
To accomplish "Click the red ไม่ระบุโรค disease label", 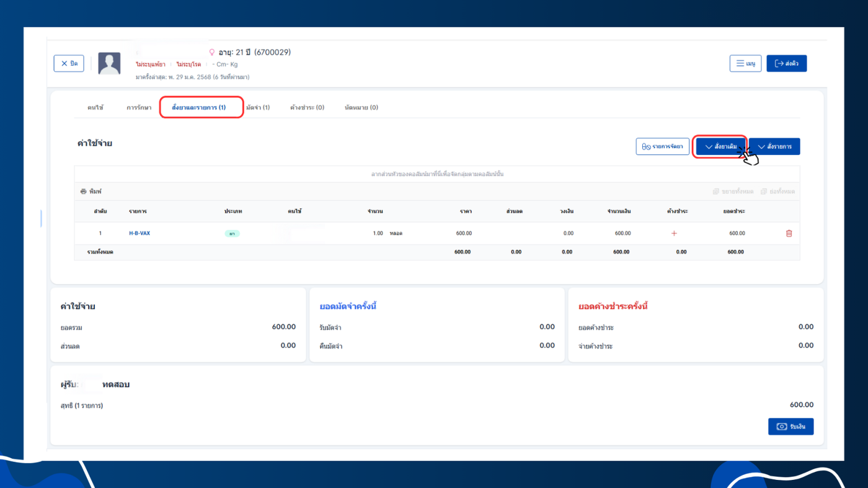I will [x=189, y=64].
